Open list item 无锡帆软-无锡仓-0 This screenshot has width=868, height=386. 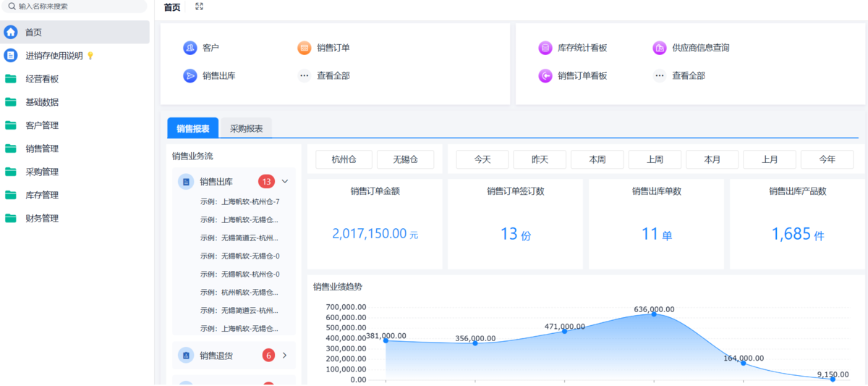click(240, 256)
